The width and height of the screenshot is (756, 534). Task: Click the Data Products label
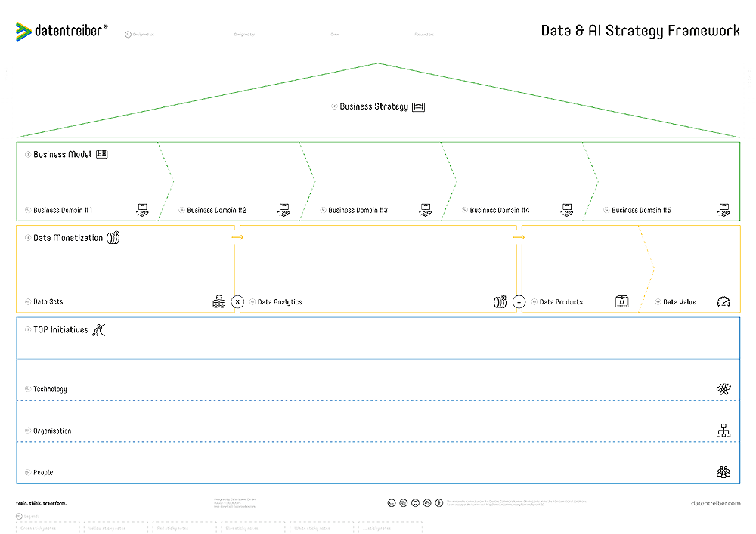pyautogui.click(x=561, y=302)
